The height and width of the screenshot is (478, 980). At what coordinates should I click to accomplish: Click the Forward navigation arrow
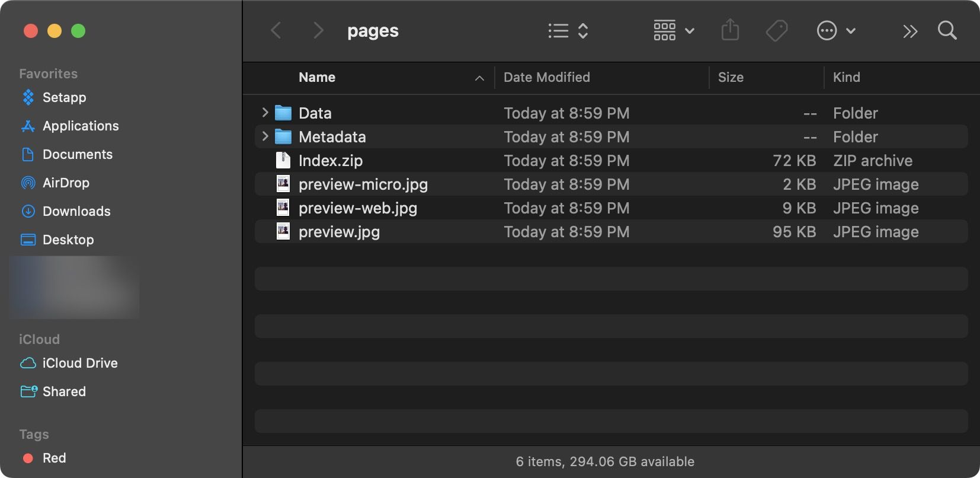(x=318, y=30)
